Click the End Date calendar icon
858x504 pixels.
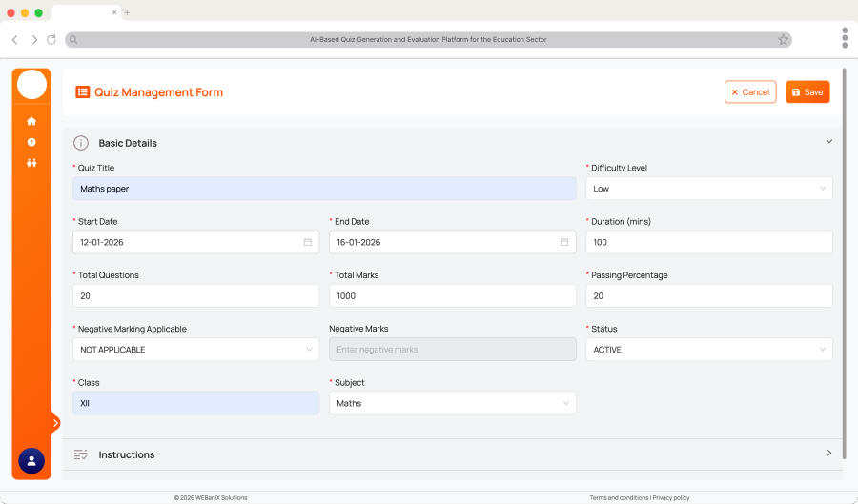click(x=564, y=242)
